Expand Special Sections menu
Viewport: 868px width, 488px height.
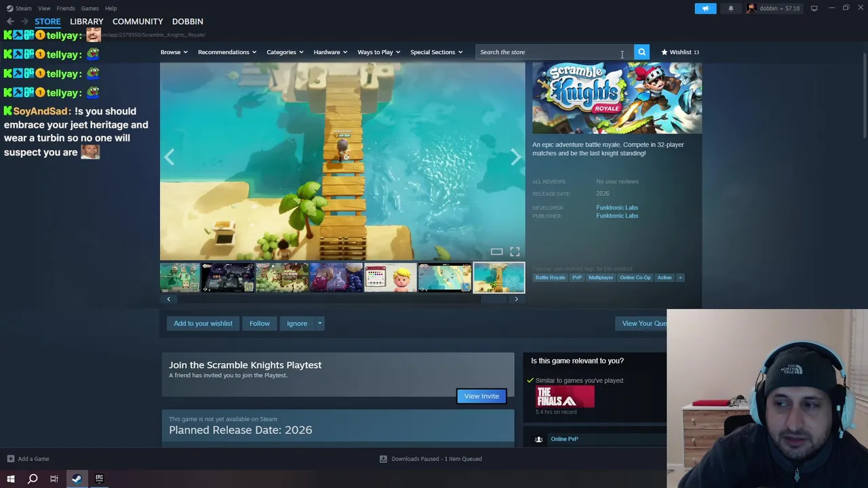click(436, 52)
